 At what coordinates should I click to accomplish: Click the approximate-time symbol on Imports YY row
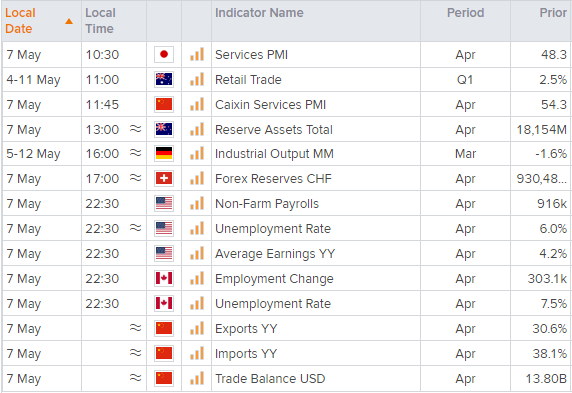(x=136, y=353)
